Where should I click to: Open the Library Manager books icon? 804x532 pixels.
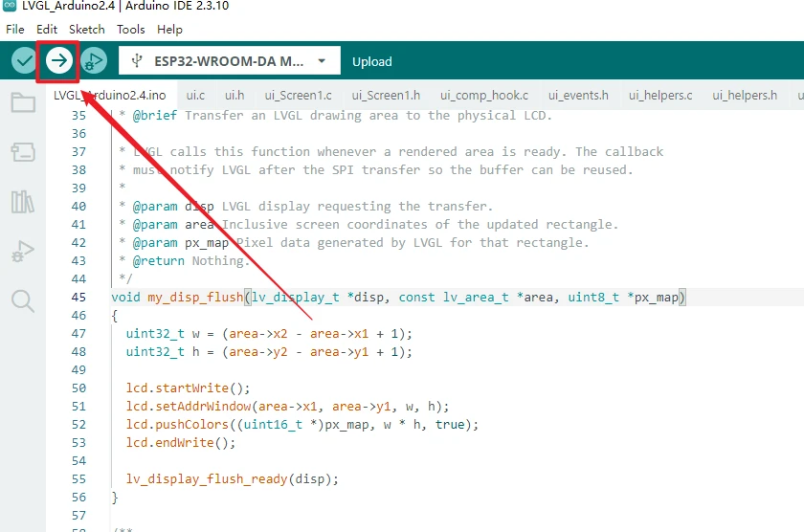pyautogui.click(x=23, y=202)
